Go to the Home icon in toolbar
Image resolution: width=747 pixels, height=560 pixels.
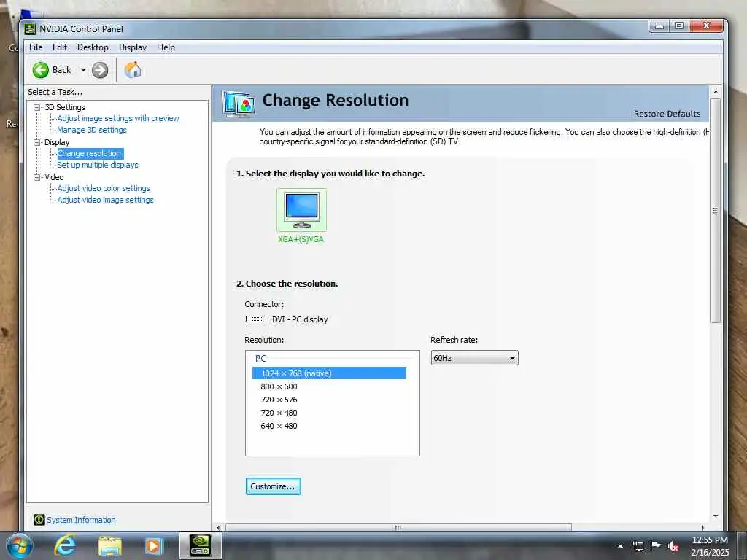point(133,70)
